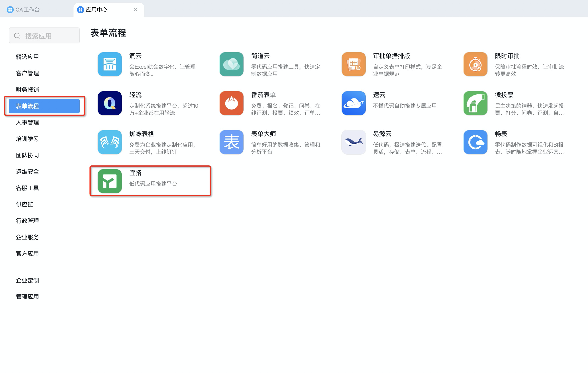Go to 管理应用 link
The width and height of the screenshot is (588, 373).
coord(27,296)
